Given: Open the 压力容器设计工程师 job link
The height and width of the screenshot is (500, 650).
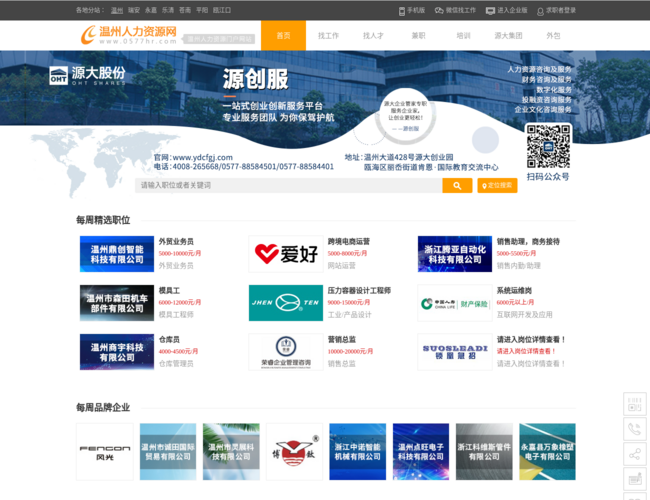Looking at the screenshot, I should tap(359, 290).
